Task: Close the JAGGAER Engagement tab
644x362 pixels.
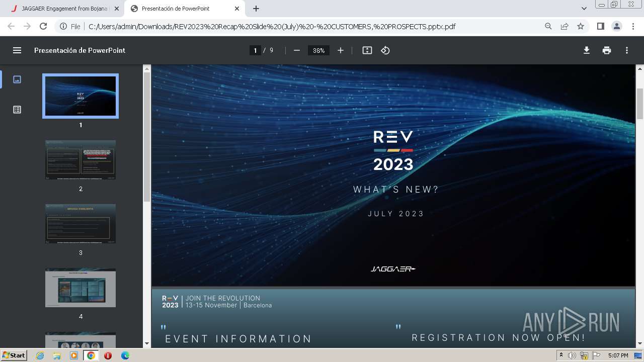Action: (116, 9)
